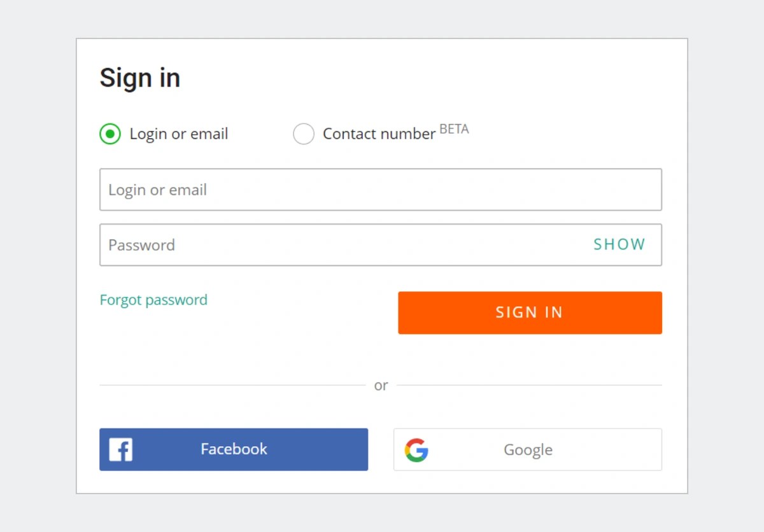The width and height of the screenshot is (764, 532).
Task: Click the Google G logo icon
Action: pyautogui.click(x=416, y=450)
